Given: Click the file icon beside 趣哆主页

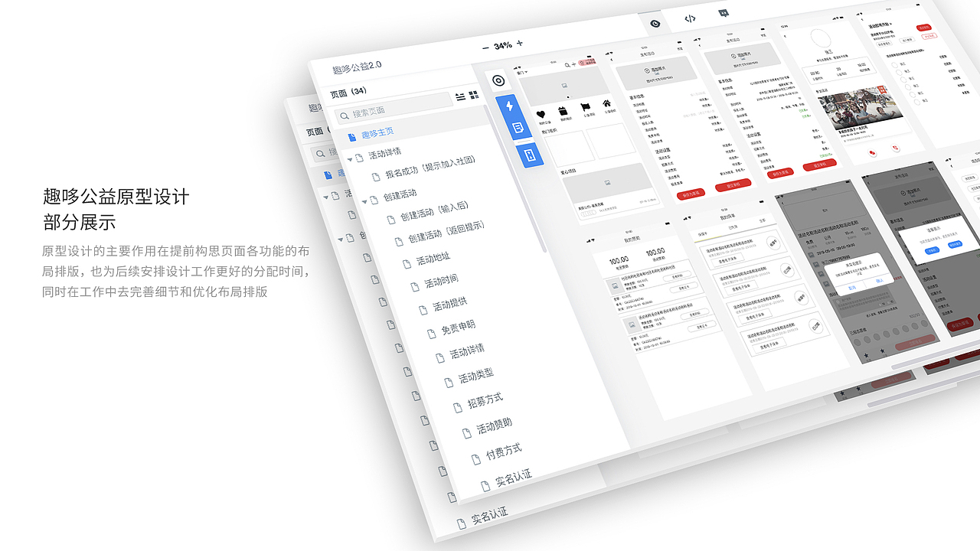Looking at the screenshot, I should coord(352,137).
